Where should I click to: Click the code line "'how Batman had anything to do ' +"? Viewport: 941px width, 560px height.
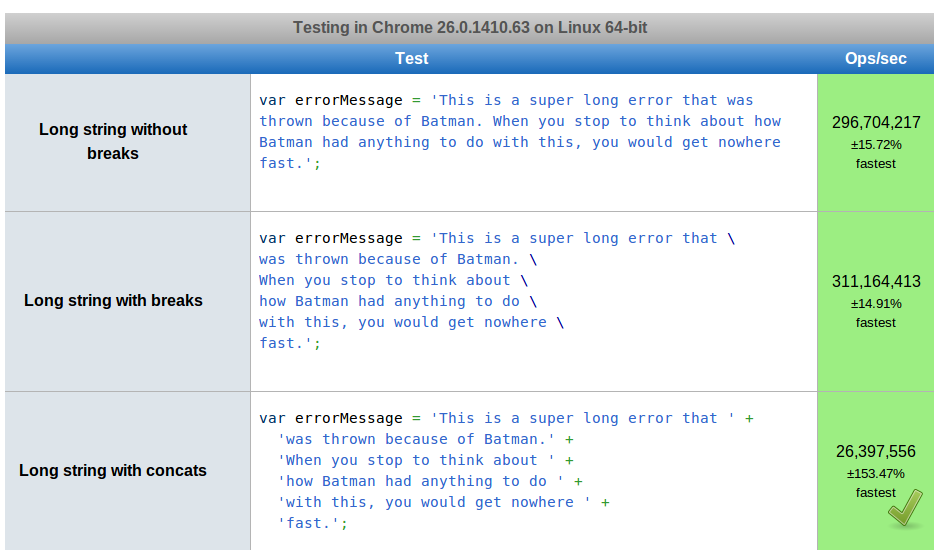point(430,481)
